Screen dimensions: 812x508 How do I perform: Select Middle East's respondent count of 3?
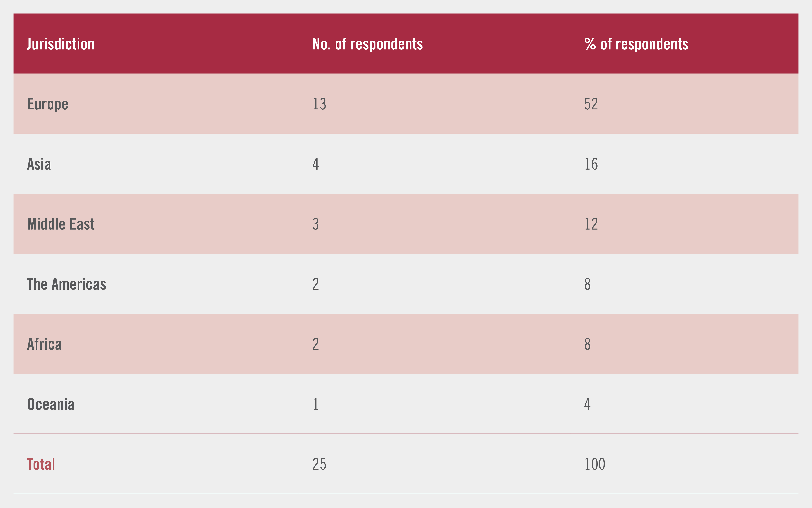315,224
